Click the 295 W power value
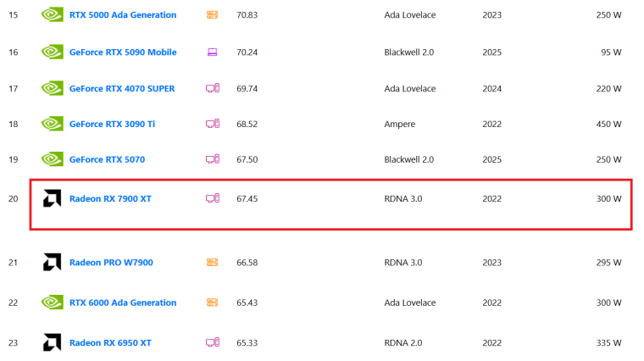The image size is (644, 361). [x=608, y=263]
